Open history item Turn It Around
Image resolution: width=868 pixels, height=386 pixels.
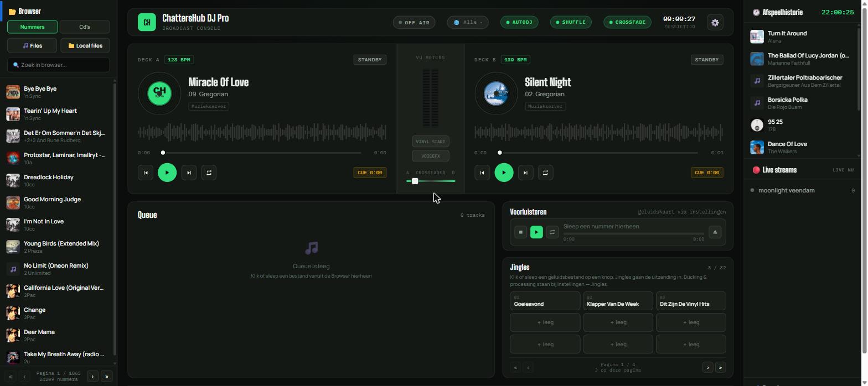(801, 36)
